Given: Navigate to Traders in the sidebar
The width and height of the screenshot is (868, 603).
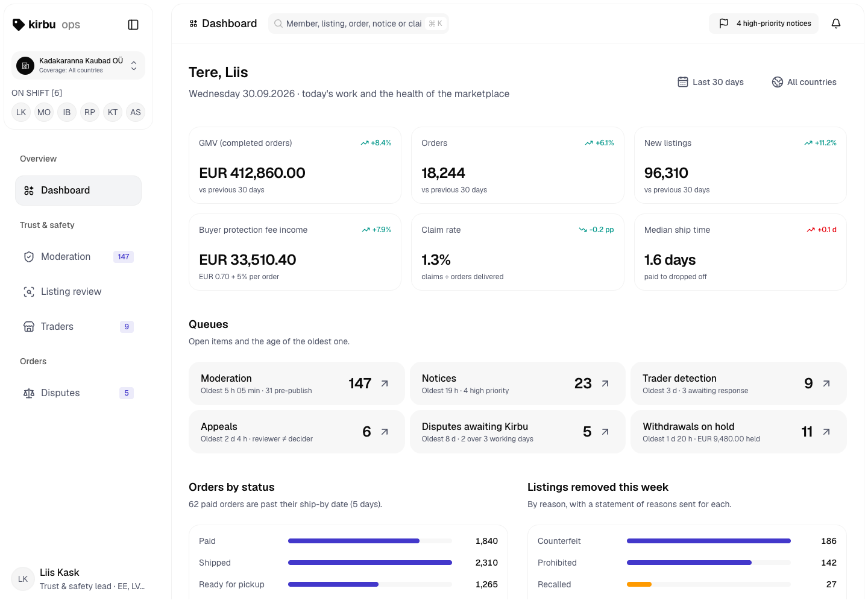Looking at the screenshot, I should click(78, 327).
